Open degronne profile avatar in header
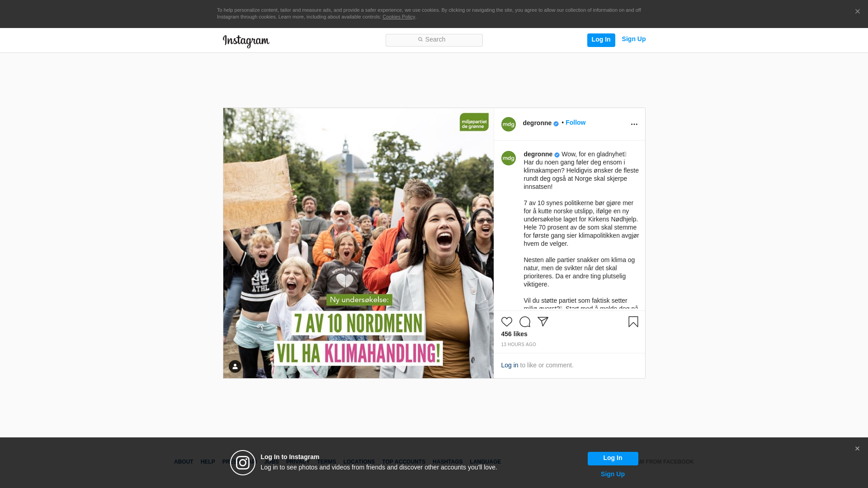 (508, 124)
